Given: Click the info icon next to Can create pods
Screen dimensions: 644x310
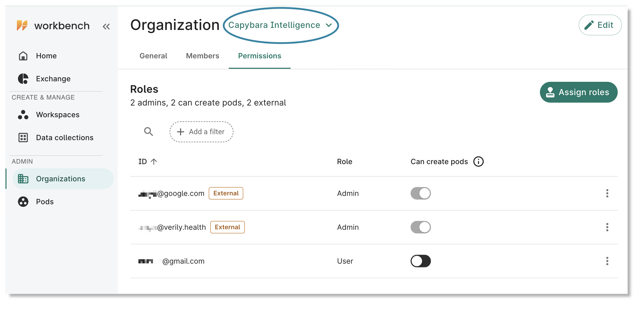Looking at the screenshot, I should pyautogui.click(x=478, y=162).
